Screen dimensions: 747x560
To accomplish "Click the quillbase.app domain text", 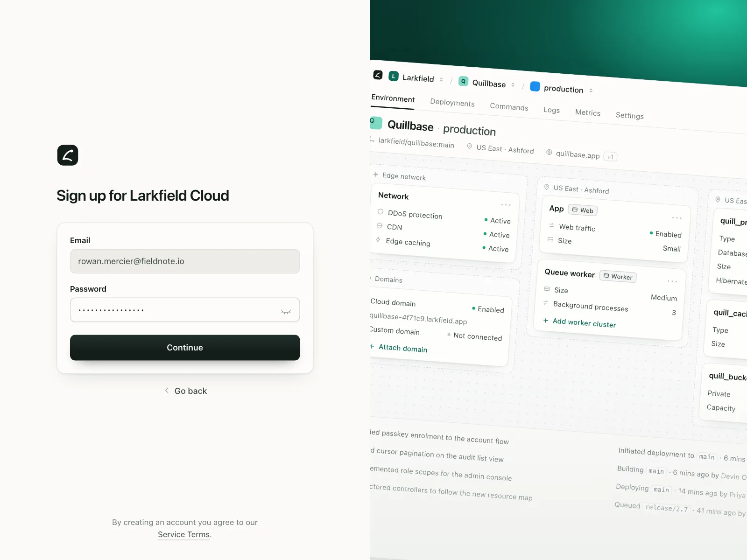I will click(x=578, y=154).
